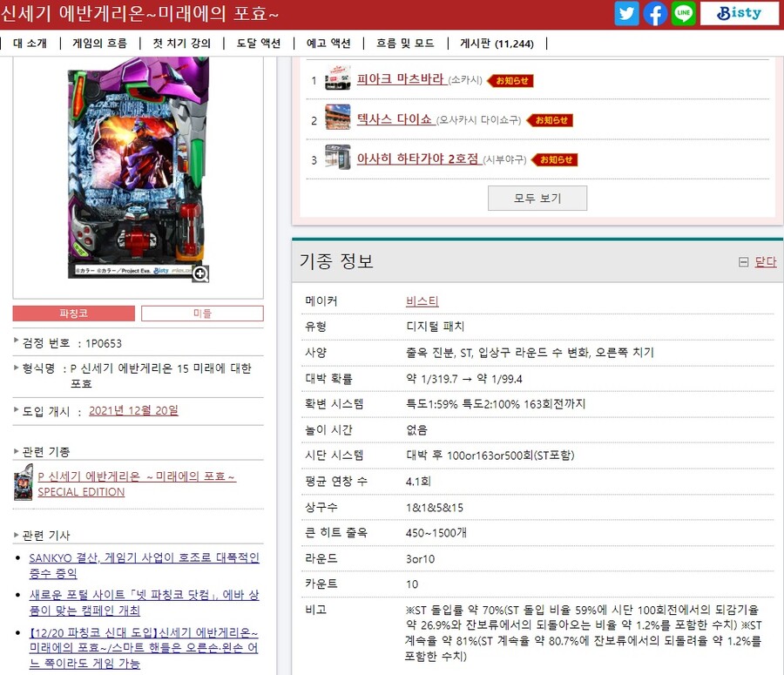Open 첫 치기 강의 menu tab
The width and height of the screenshot is (784, 675).
click(x=182, y=44)
